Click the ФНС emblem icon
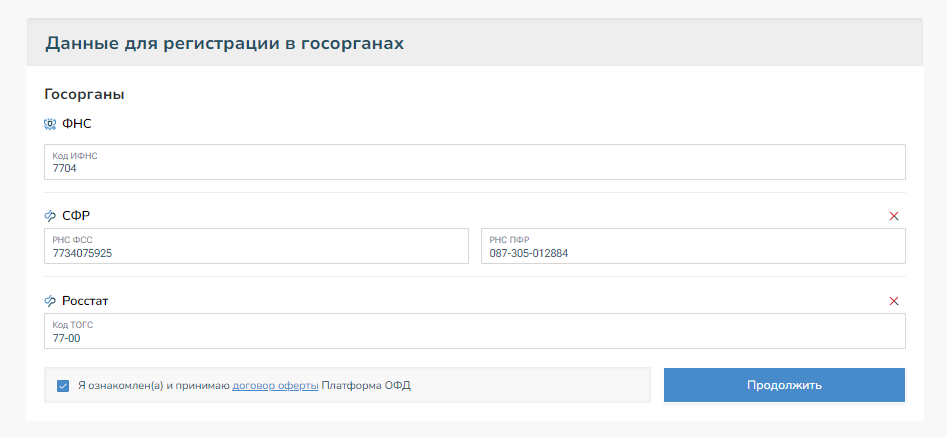This screenshot has height=437, width=947. click(x=50, y=124)
